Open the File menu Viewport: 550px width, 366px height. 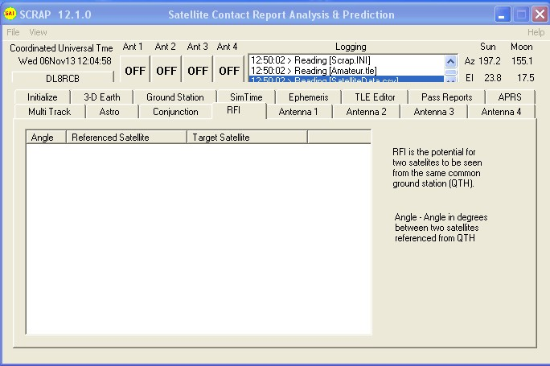coord(13,32)
